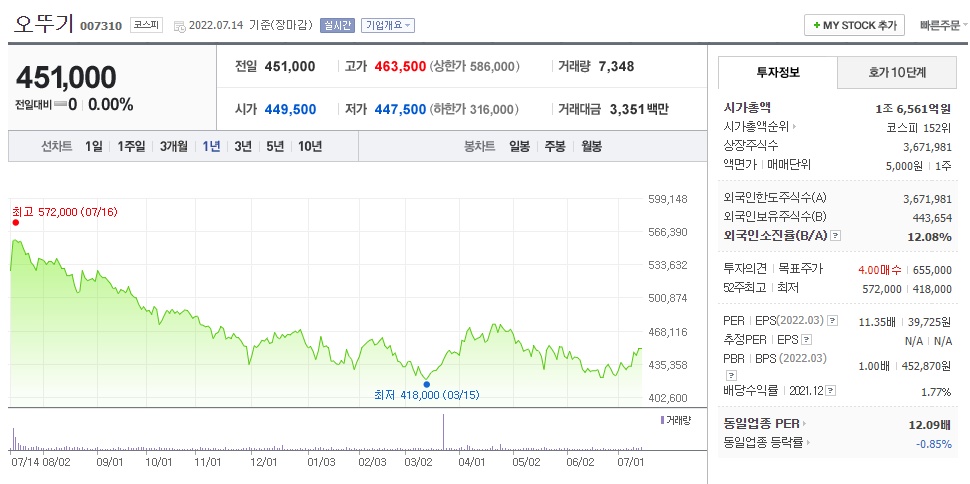
Task: Click the calendar icon beside 2022.07.14
Action: 180,26
